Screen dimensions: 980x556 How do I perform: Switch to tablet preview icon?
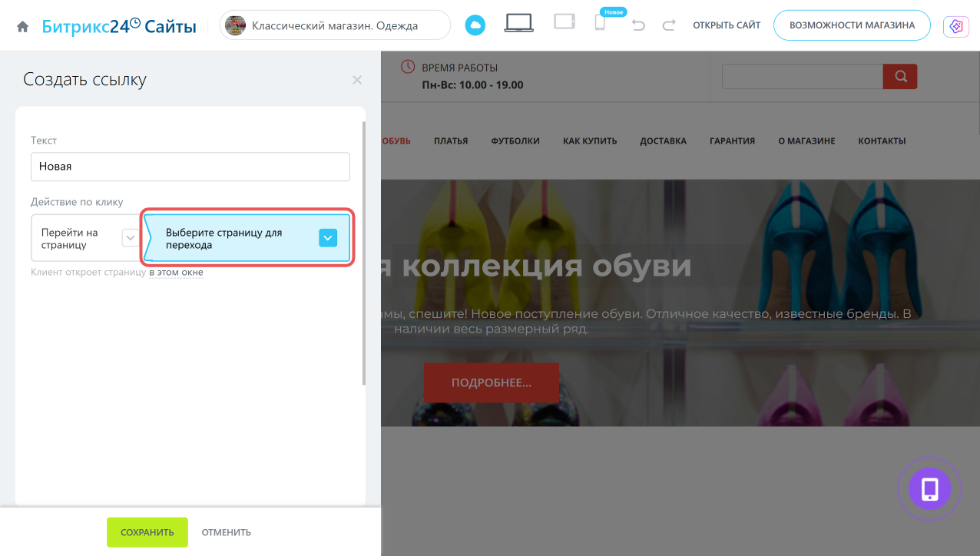coord(564,22)
